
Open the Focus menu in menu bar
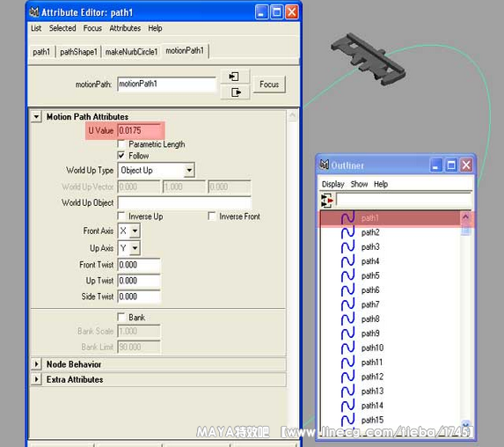point(92,28)
